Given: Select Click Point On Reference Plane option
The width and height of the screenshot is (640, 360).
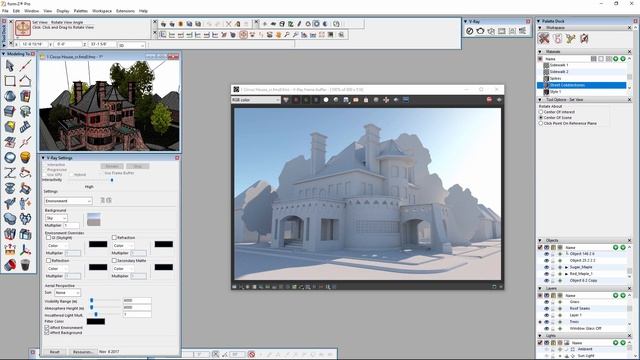Looking at the screenshot, I should [541, 123].
